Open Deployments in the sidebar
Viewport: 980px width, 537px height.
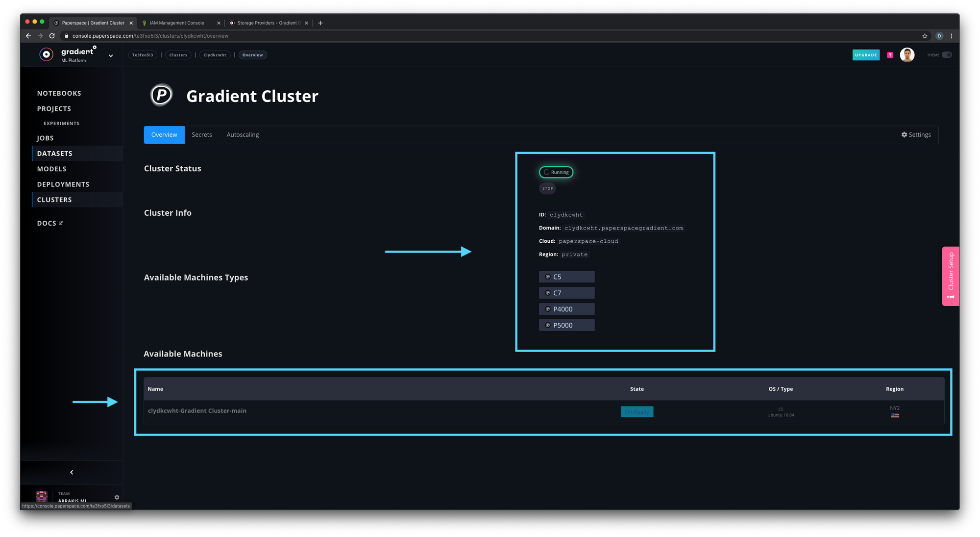[63, 184]
